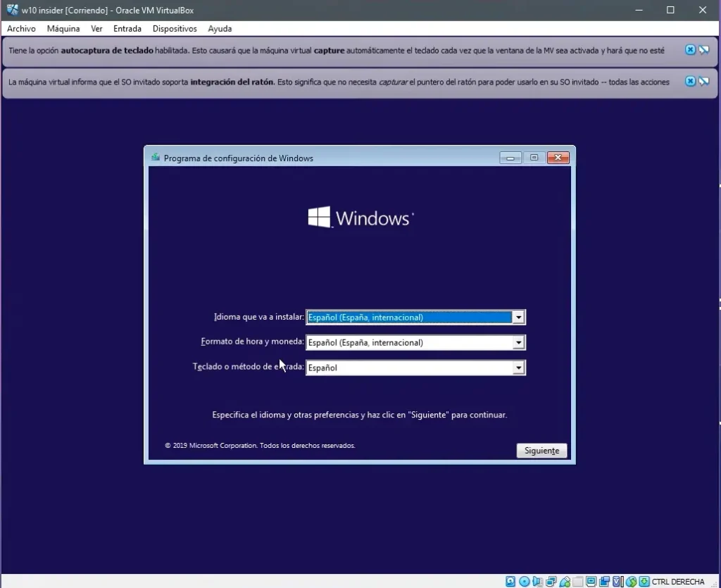Click the mouse integration status icon
Viewport: 721px width, 588px height.
click(x=631, y=582)
